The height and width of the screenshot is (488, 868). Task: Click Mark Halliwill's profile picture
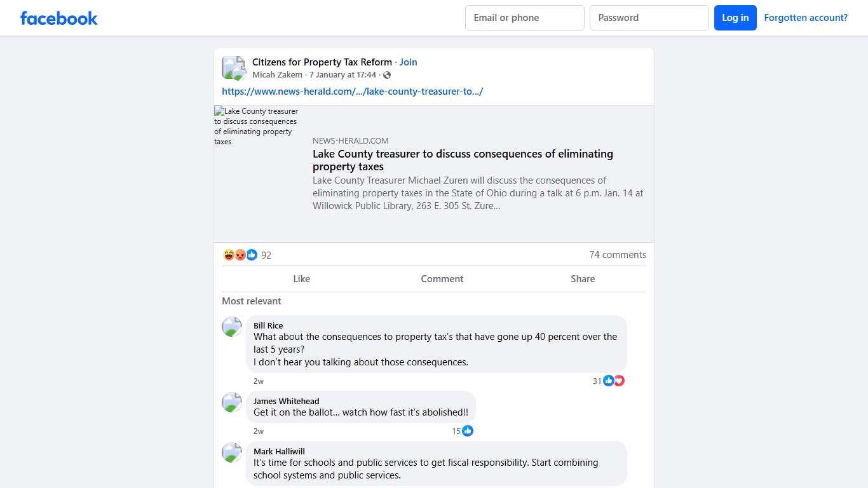232,452
